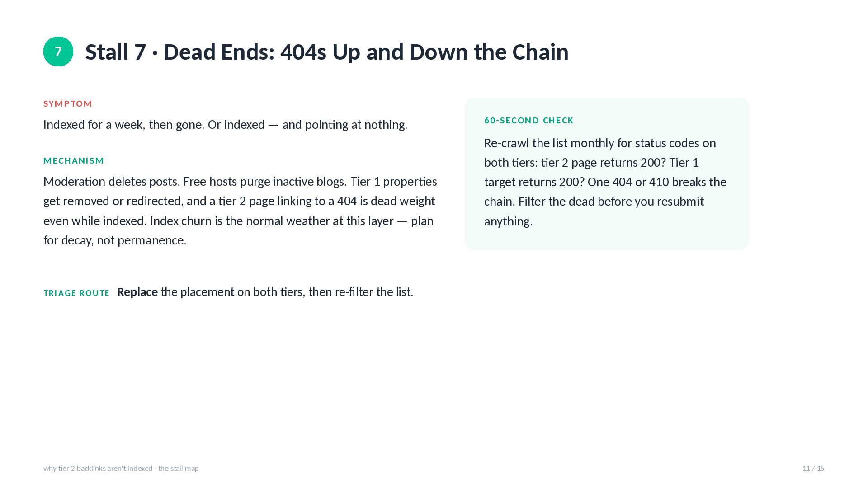Click the 60-SECOND CHECK heading

529,121
